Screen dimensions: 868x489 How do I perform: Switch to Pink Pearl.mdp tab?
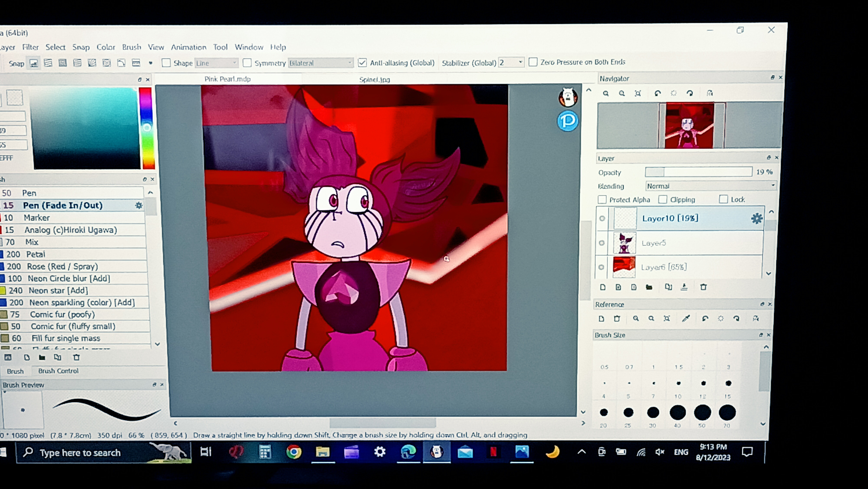coord(227,79)
